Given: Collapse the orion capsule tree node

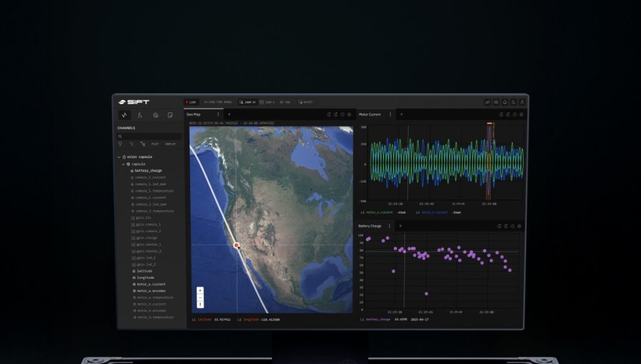Looking at the screenshot, I should pyautogui.click(x=119, y=157).
